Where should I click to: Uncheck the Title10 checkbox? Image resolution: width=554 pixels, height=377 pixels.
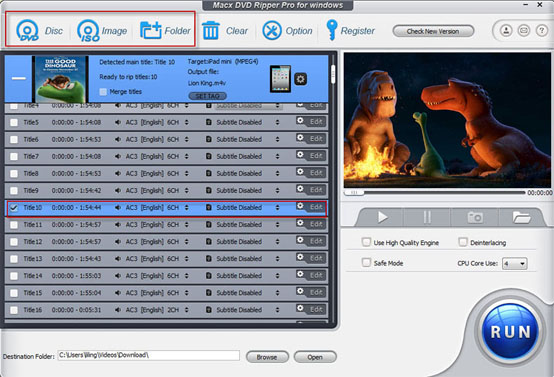pos(14,207)
